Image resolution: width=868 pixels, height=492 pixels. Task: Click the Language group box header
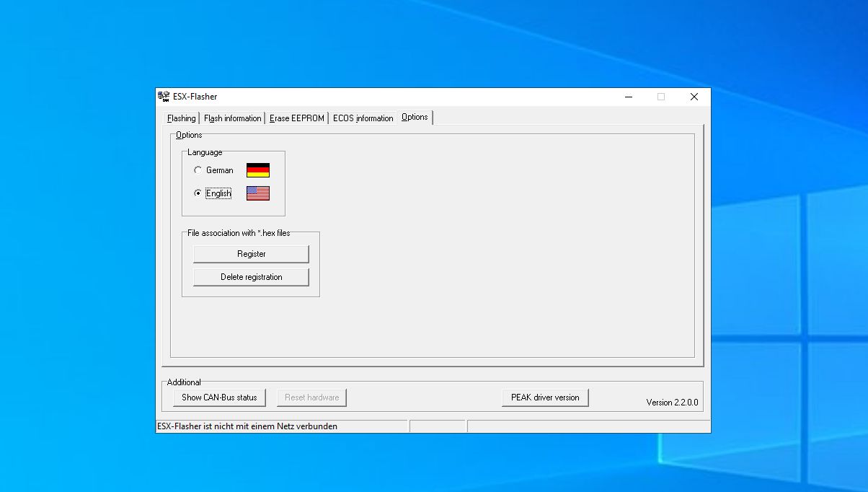tap(204, 152)
